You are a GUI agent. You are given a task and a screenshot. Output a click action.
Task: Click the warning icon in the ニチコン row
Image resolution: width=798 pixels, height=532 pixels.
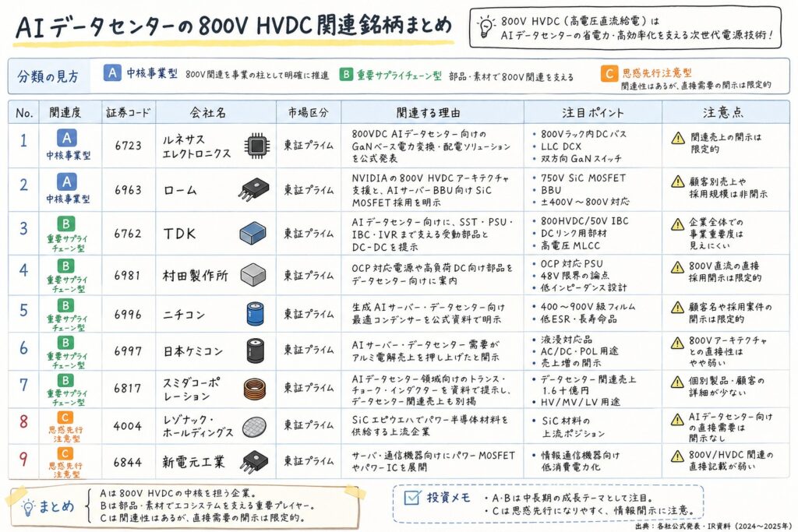point(677,308)
